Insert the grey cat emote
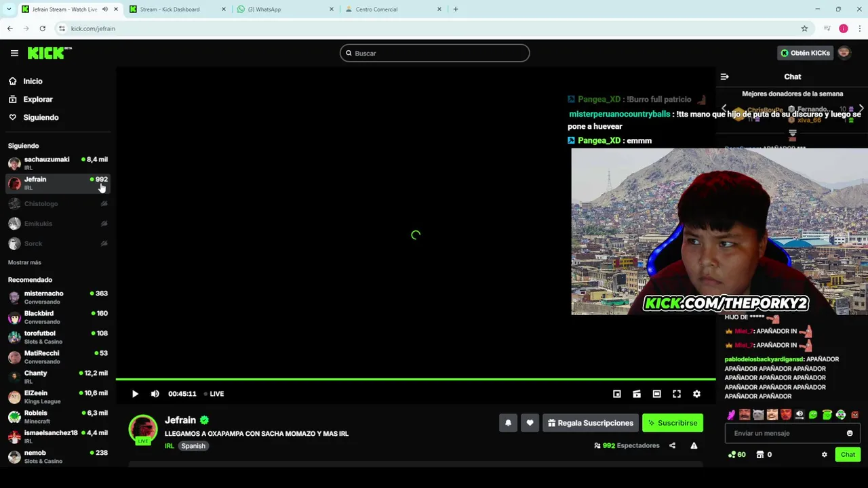The width and height of the screenshot is (868, 488). tap(758, 415)
